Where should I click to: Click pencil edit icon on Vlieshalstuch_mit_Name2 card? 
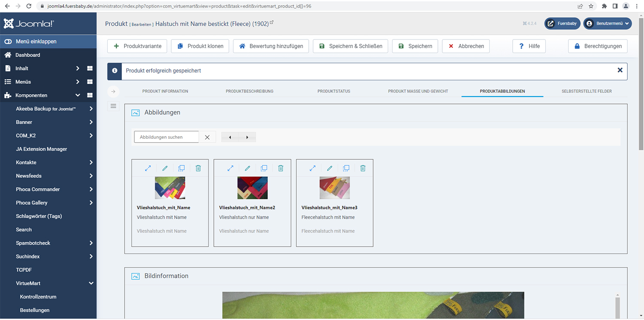(x=247, y=168)
